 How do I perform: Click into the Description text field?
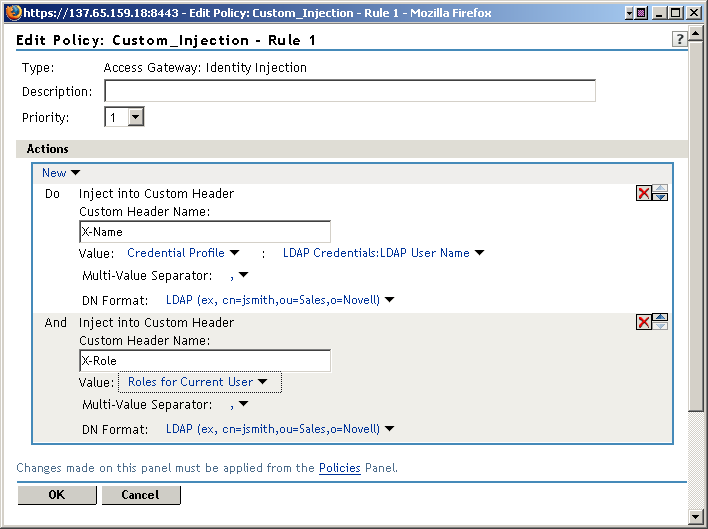coord(350,92)
